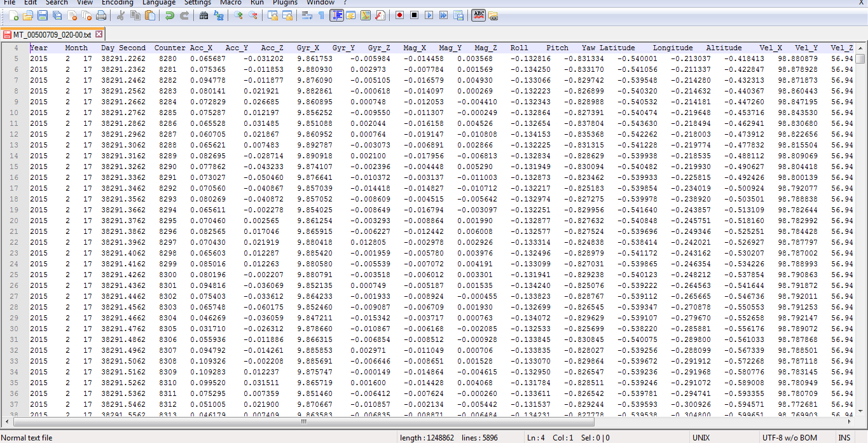Click the vertical scrollbar thumb
Image resolution: width=868 pixels, height=443 pixels.
860,58
